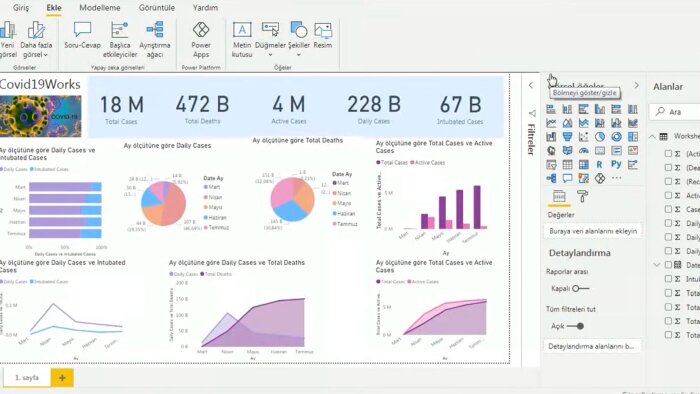Select the R script visual
700x394 pixels.
point(600,165)
